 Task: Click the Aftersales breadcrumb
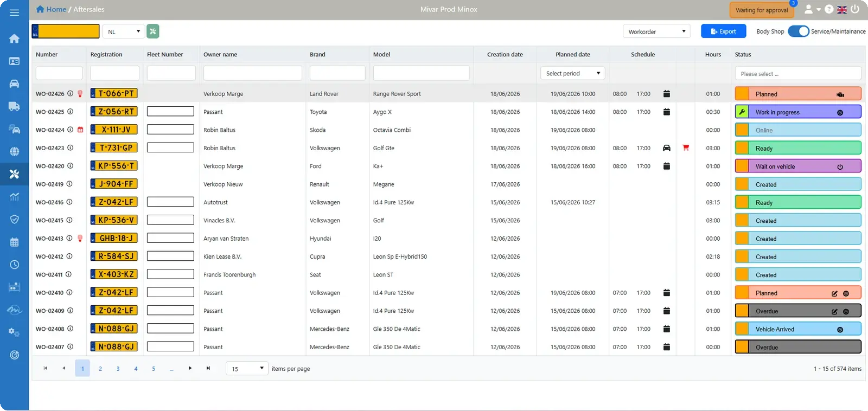pos(89,9)
